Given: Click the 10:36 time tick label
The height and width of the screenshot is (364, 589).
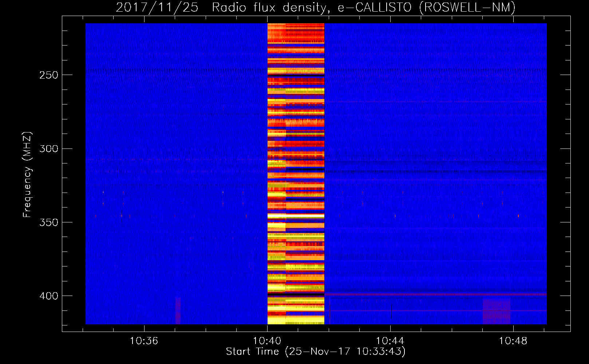Looking at the screenshot, I should pyautogui.click(x=144, y=341).
